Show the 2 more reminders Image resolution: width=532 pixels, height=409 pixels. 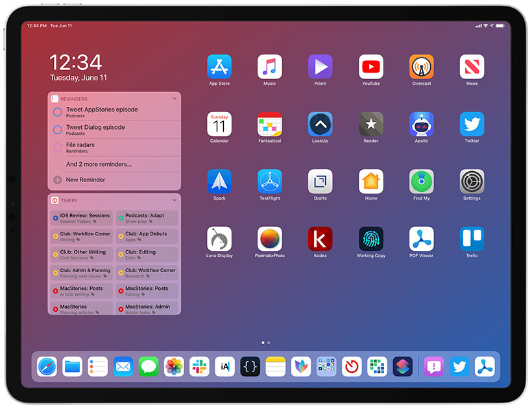[x=99, y=164]
